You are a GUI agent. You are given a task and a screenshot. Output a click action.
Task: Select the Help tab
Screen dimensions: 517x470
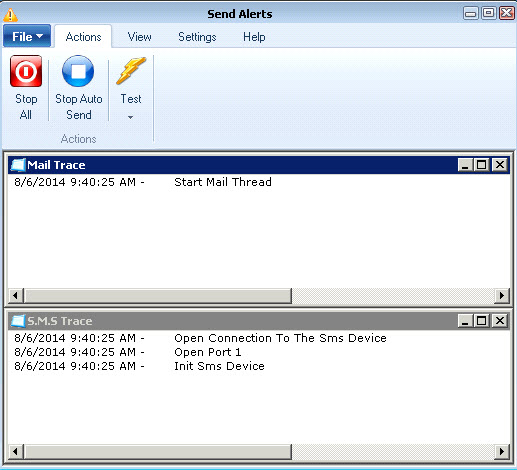254,37
